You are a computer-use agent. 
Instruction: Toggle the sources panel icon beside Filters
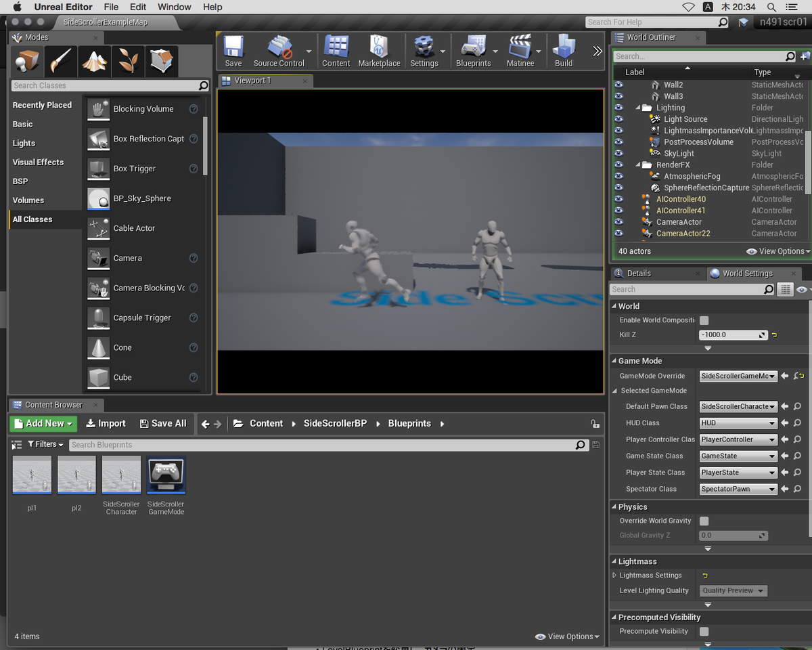[x=17, y=445]
